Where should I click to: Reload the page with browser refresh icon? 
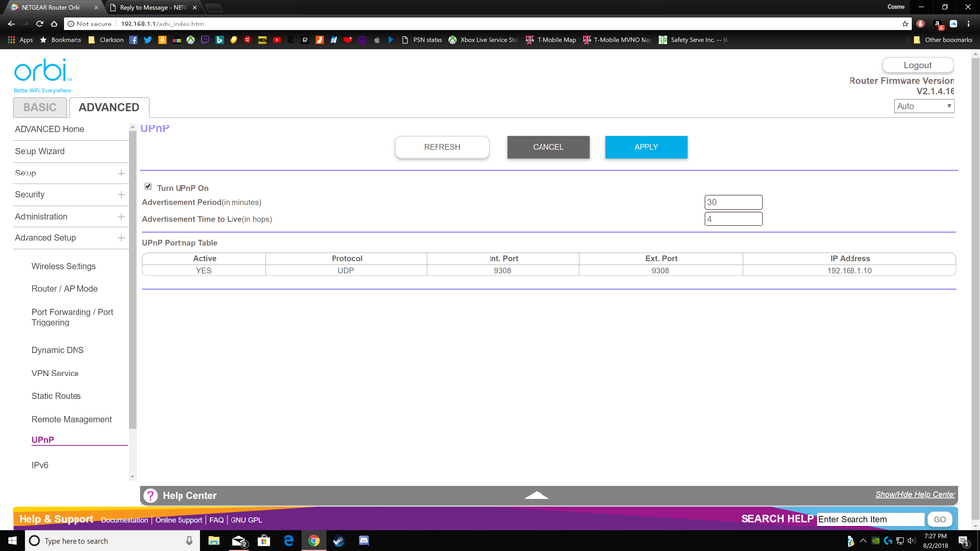[39, 24]
